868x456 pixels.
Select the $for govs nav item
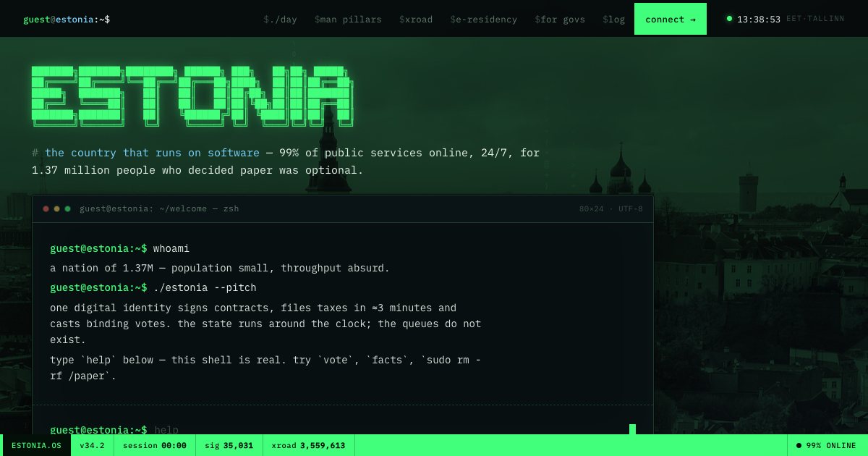tap(560, 20)
